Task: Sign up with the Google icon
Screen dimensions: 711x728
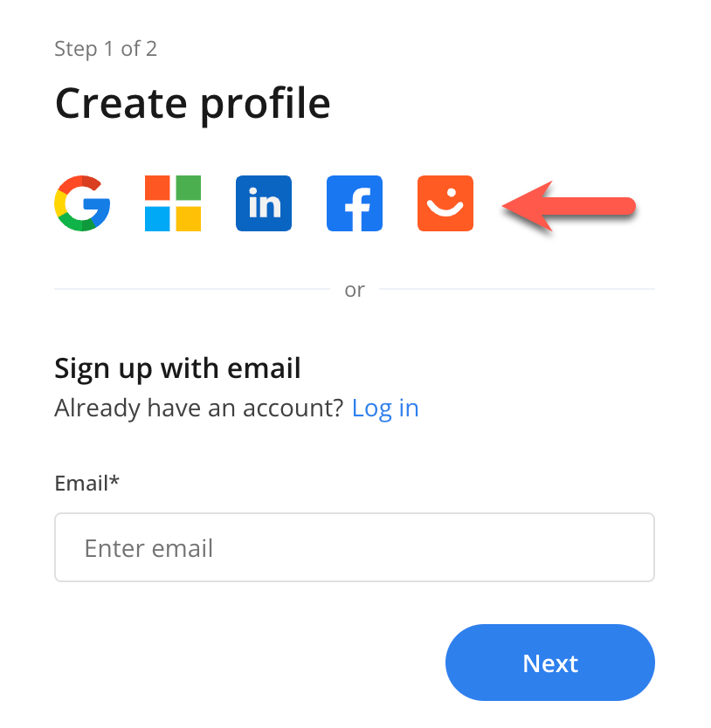Action: 82,203
